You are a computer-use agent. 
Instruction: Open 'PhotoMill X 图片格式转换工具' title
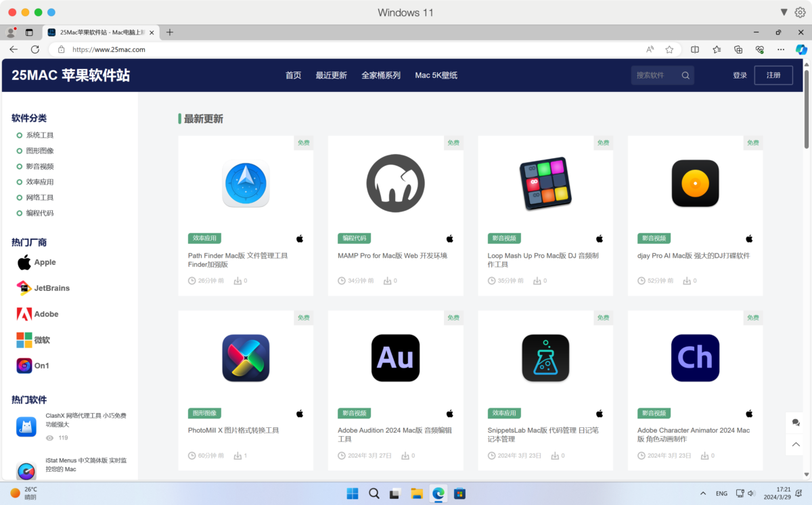tap(233, 430)
